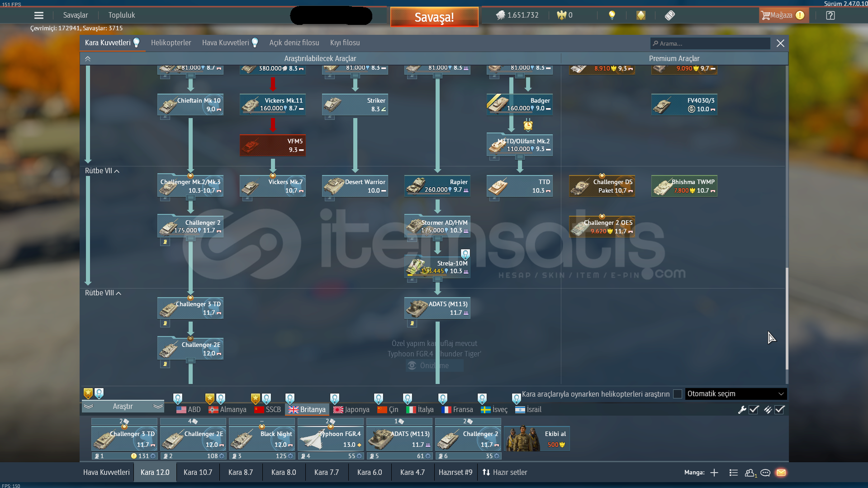Open the glowing mail envelope icon
This screenshot has width=868, height=488.
781,473
